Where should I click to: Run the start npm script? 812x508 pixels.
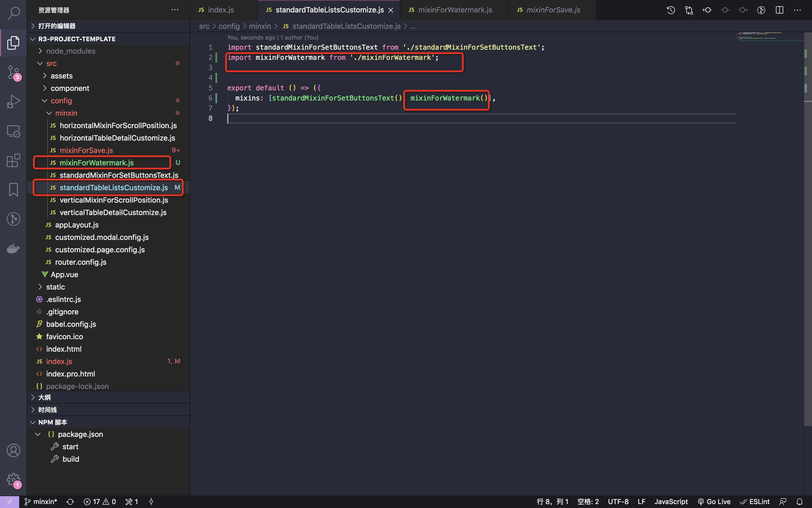pyautogui.click(x=108, y=447)
